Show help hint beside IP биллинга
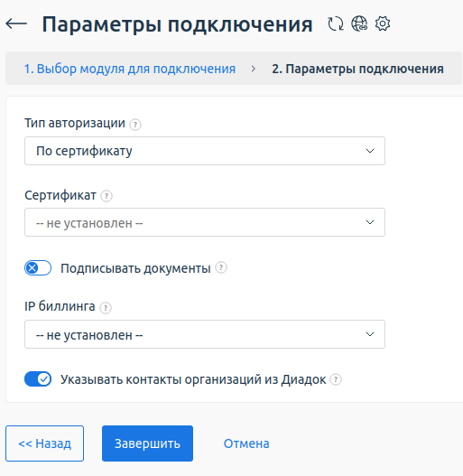 click(106, 308)
